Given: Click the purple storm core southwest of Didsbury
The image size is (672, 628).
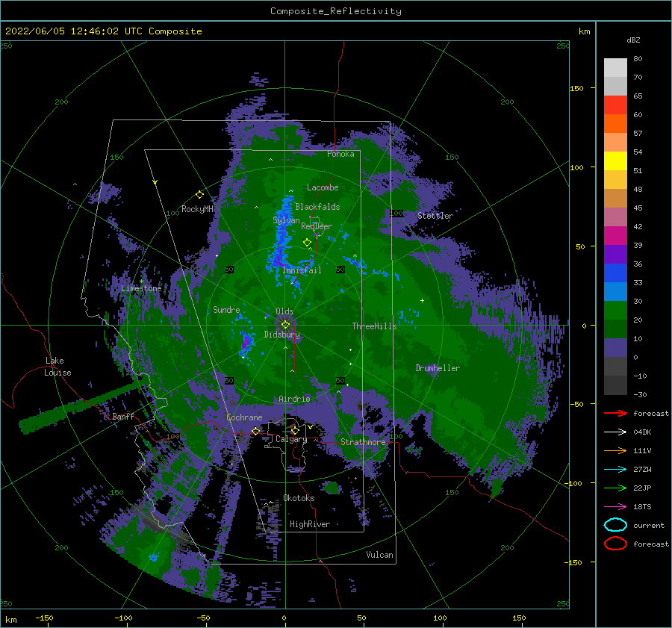Looking at the screenshot, I should (x=246, y=342).
